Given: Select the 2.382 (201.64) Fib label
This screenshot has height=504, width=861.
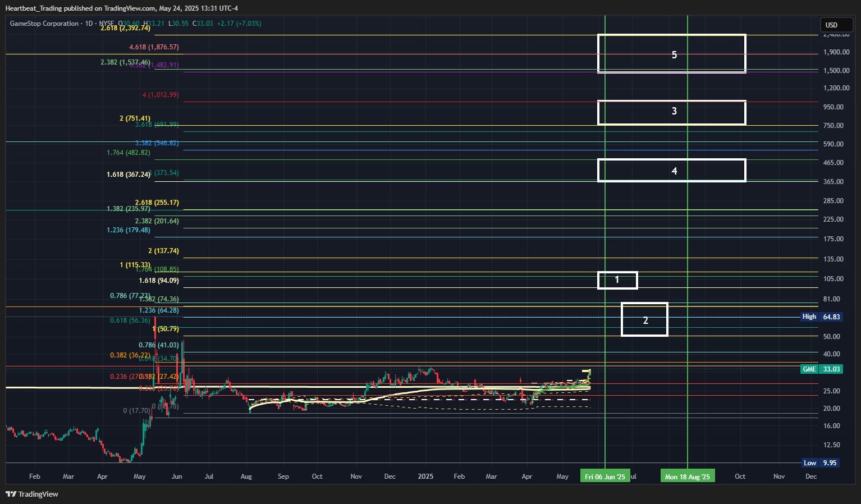Looking at the screenshot, I should (x=157, y=221).
